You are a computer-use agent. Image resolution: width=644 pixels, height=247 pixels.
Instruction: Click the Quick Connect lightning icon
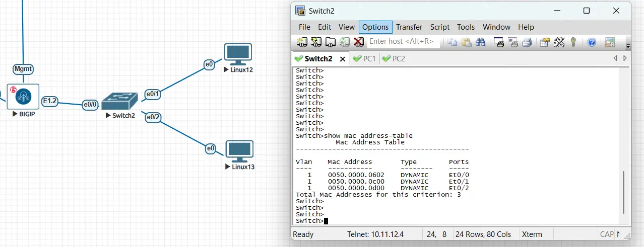point(316,42)
